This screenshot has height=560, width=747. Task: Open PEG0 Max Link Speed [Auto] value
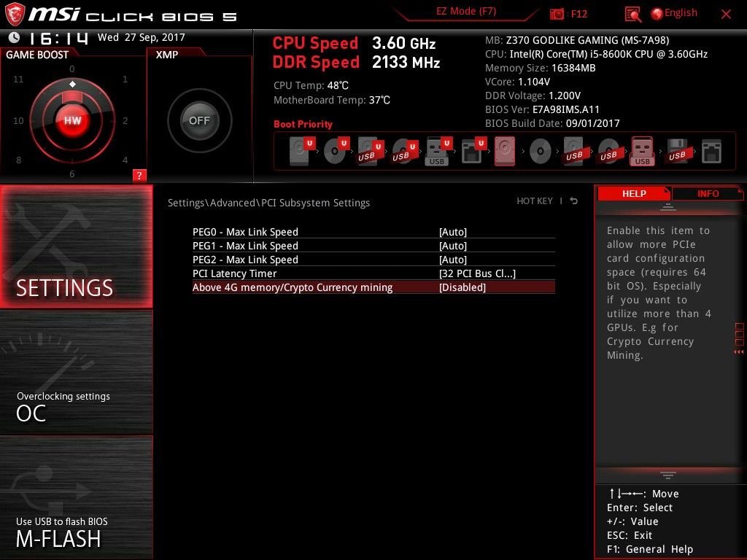click(452, 232)
